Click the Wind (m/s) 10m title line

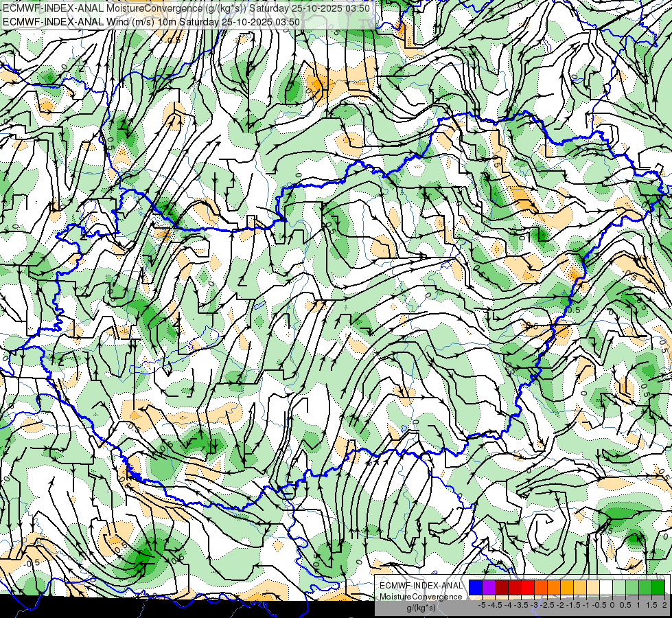[x=151, y=22]
